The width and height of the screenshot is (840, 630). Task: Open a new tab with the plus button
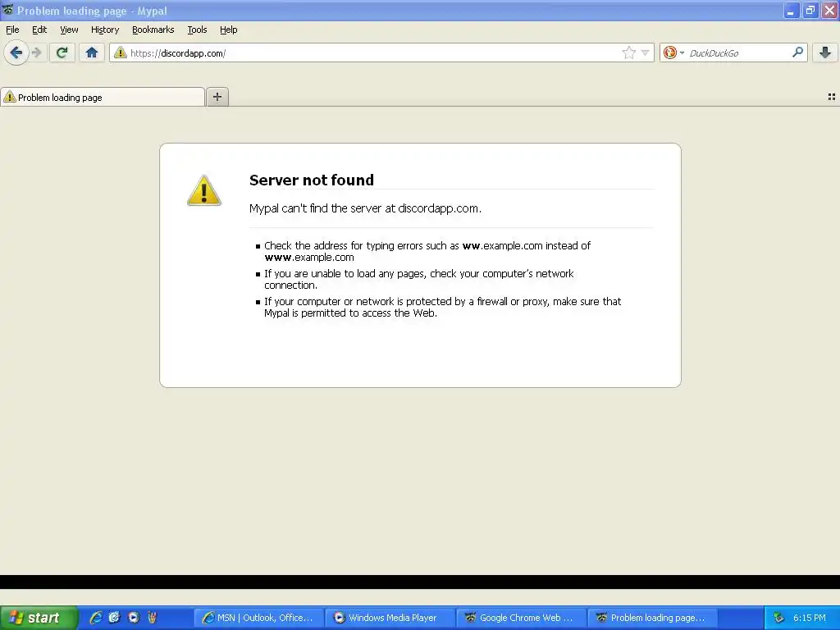coord(217,97)
